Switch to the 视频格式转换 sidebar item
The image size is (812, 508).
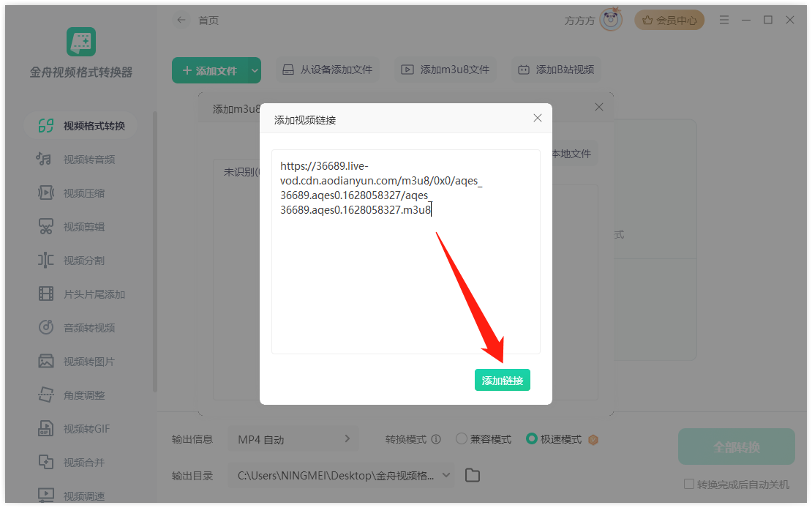[80, 126]
